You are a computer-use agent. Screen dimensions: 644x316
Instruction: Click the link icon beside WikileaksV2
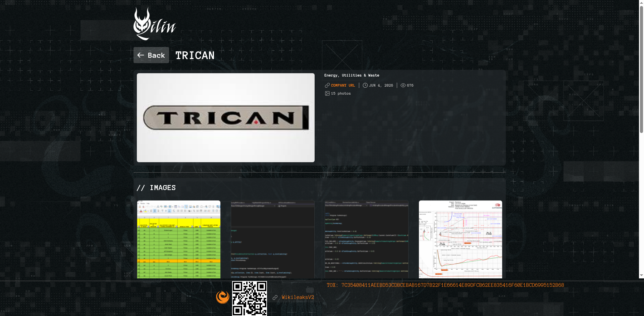click(275, 298)
